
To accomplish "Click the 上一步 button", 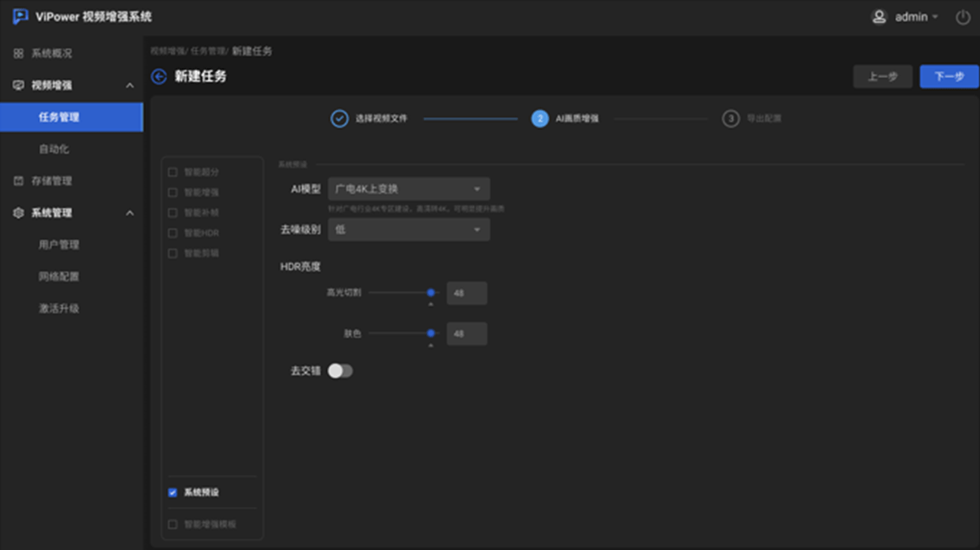I will tap(882, 77).
